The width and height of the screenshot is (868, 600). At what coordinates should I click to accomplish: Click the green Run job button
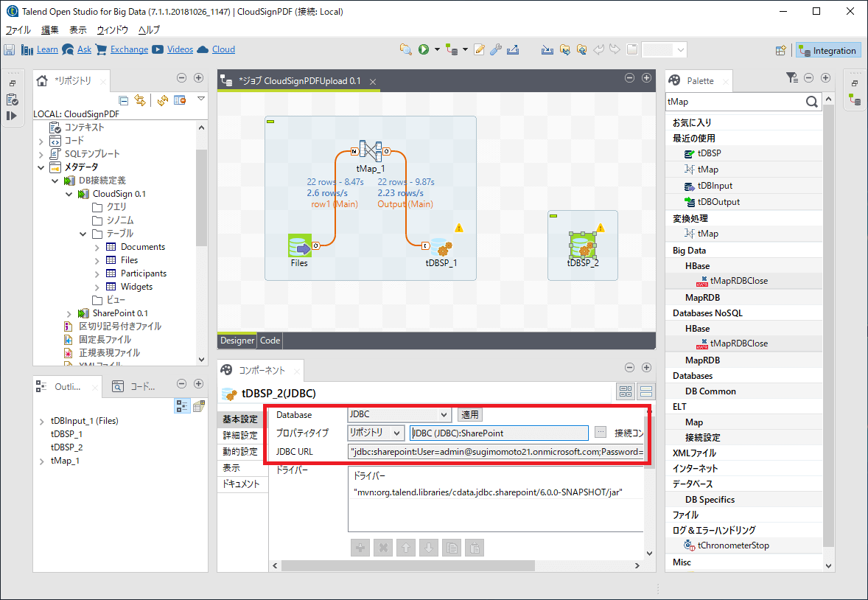424,50
